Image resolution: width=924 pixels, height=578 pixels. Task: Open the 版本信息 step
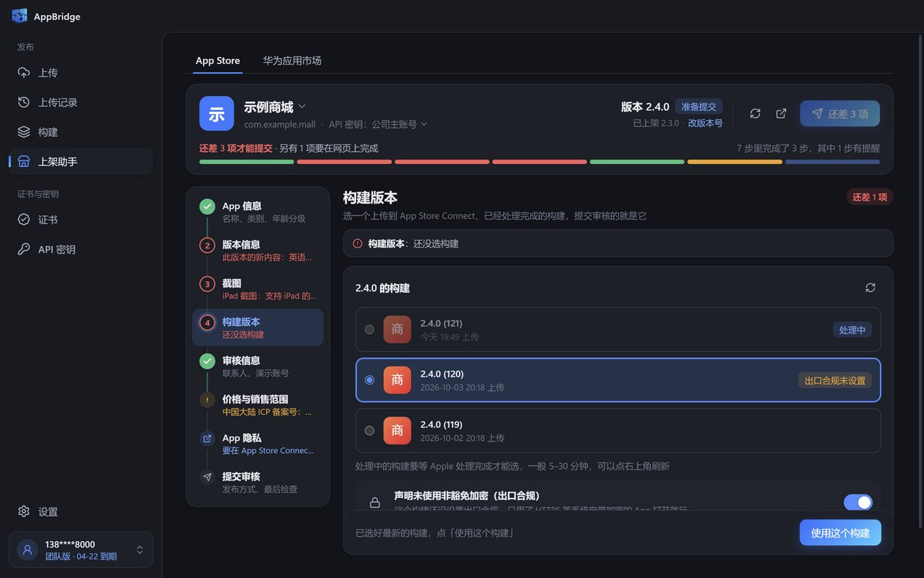(x=258, y=251)
